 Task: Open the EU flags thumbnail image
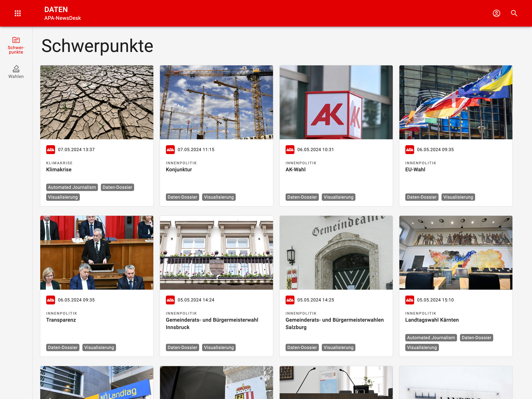coord(456,102)
